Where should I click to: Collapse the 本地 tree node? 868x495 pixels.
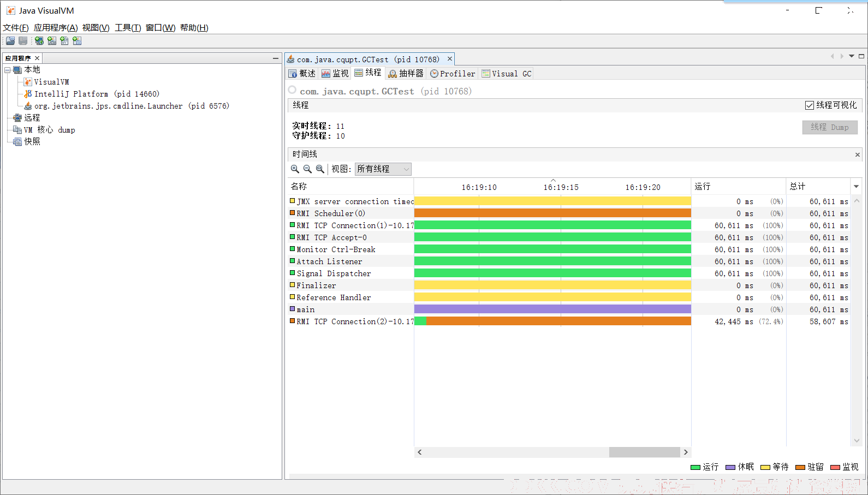tap(8, 70)
